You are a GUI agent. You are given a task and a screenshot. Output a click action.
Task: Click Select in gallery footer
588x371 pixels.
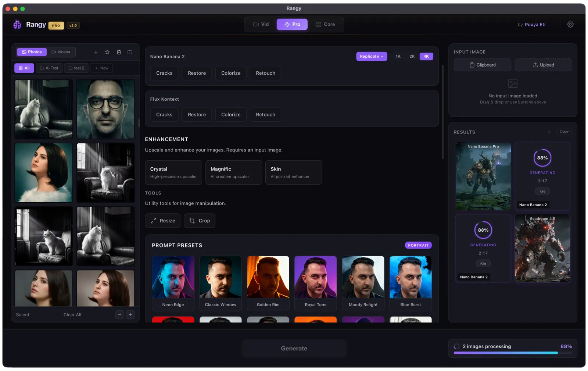(x=22, y=315)
